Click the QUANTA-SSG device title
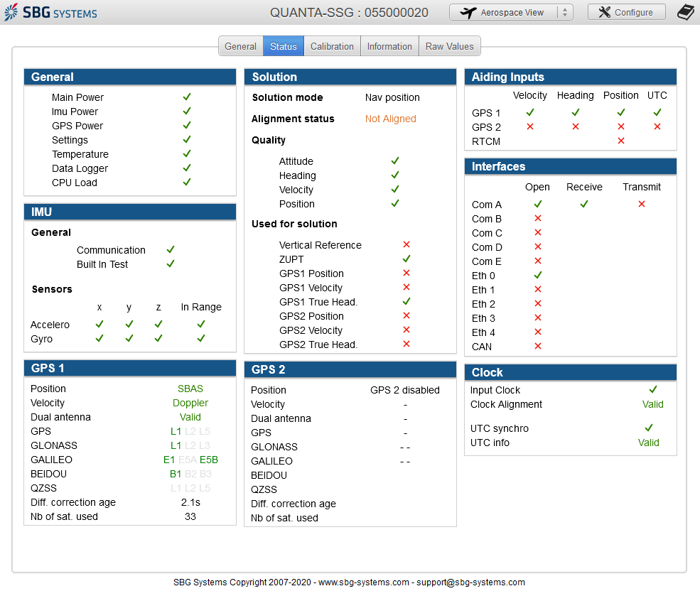 tap(349, 13)
